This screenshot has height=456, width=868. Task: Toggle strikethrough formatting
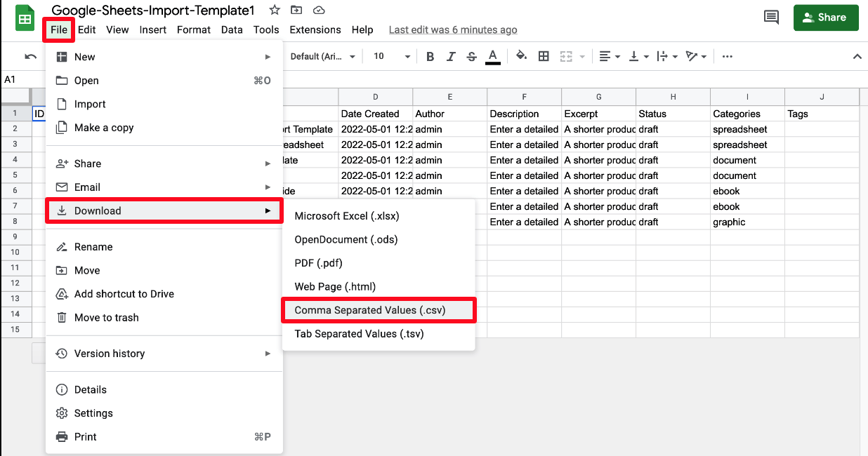click(471, 57)
